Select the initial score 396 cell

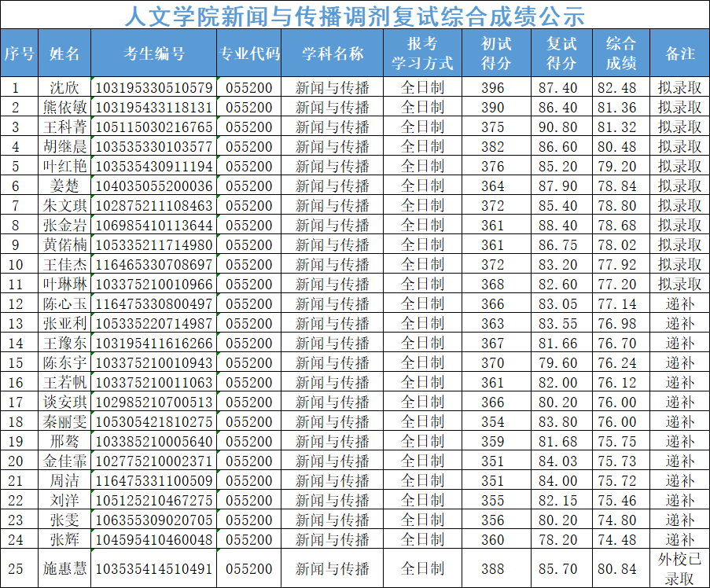pyautogui.click(x=493, y=87)
